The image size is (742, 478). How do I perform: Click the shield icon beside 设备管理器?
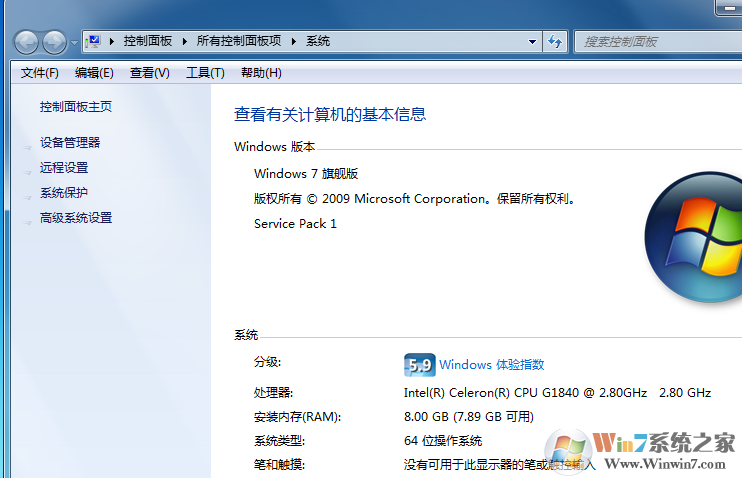(x=28, y=148)
